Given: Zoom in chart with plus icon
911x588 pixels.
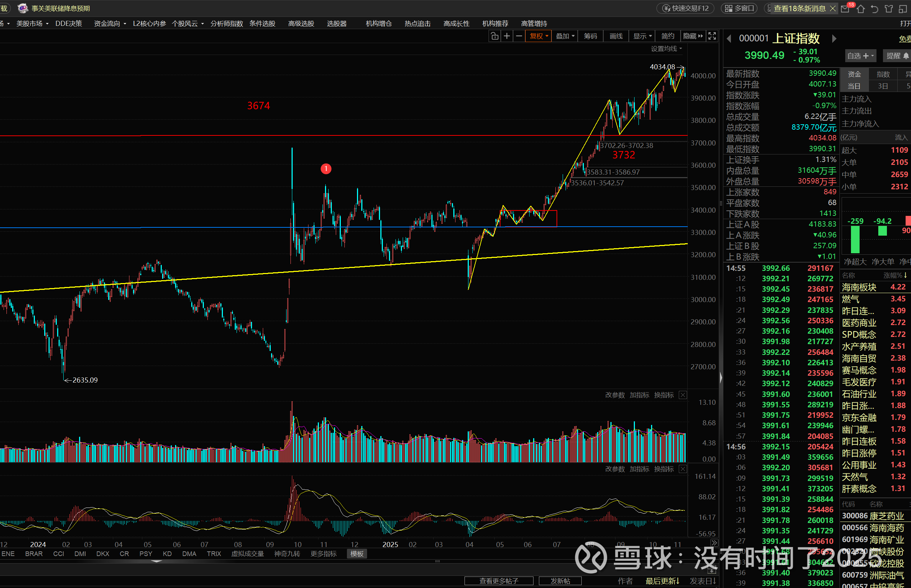Looking at the screenshot, I should [x=507, y=36].
